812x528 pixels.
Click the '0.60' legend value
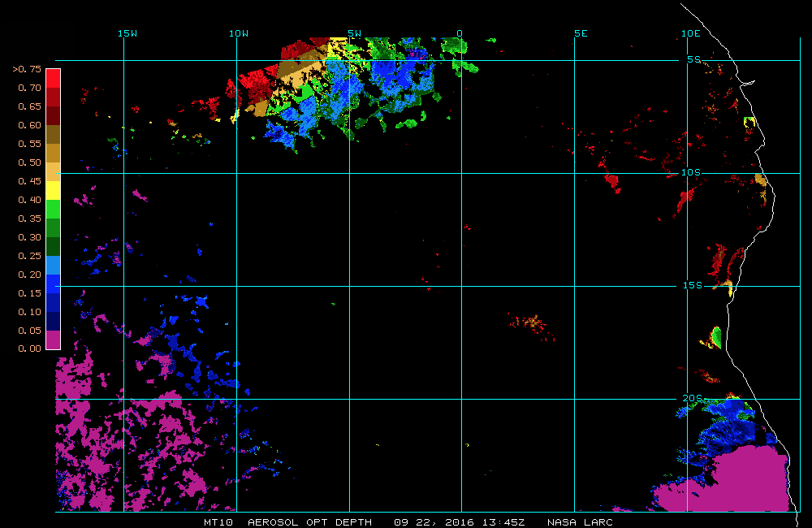[29, 125]
